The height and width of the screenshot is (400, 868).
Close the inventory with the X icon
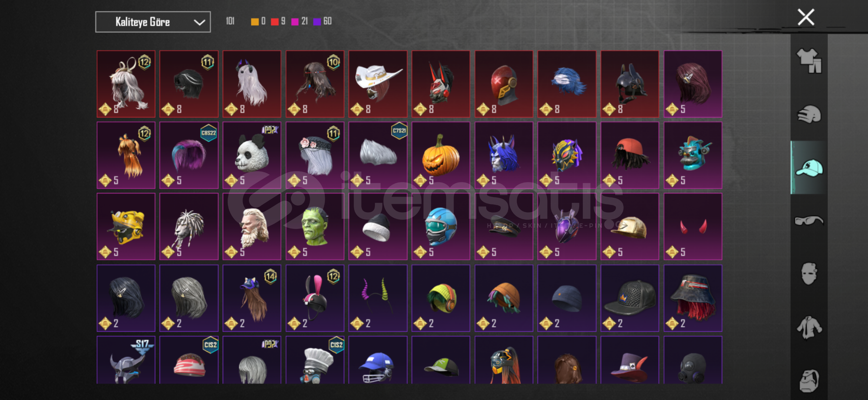coord(806,17)
